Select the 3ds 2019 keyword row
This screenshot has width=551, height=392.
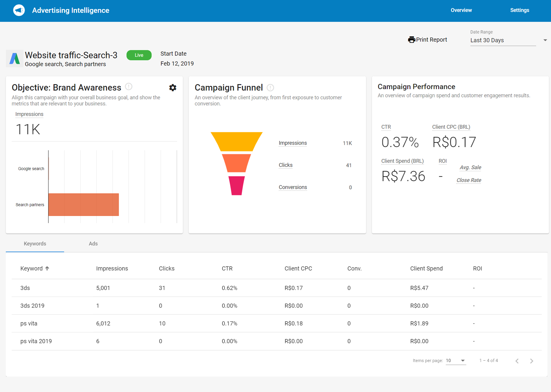[276, 306]
